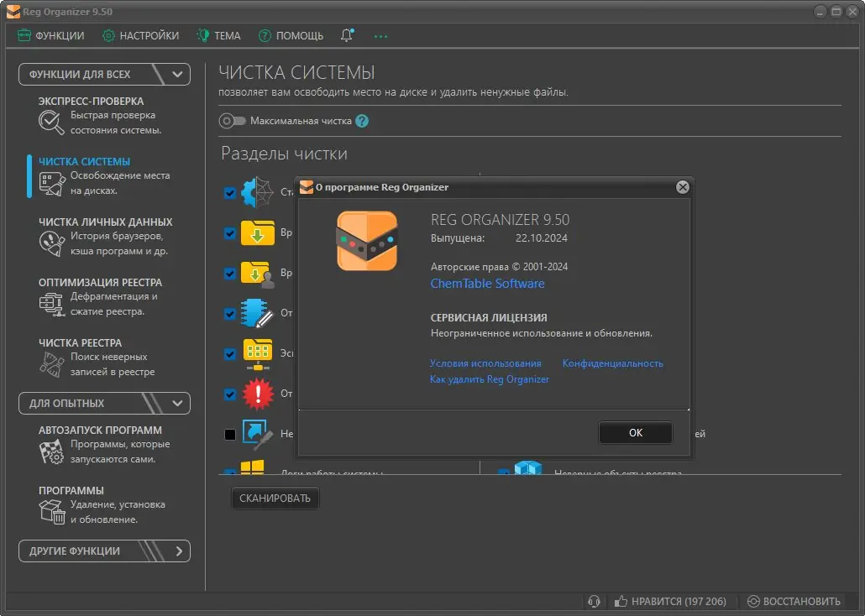Click Reg Organizer title bar app icon
865x616 pixels.
click(13, 12)
